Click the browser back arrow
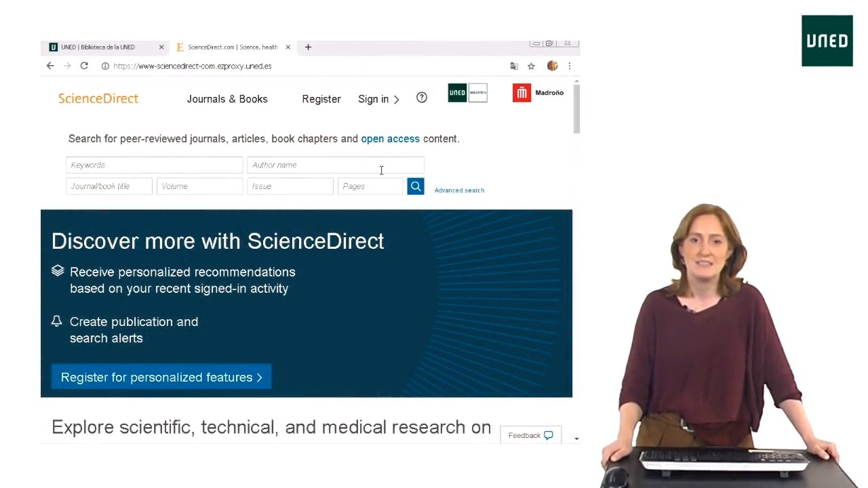Image resolution: width=868 pixels, height=488 pixels. [x=50, y=66]
